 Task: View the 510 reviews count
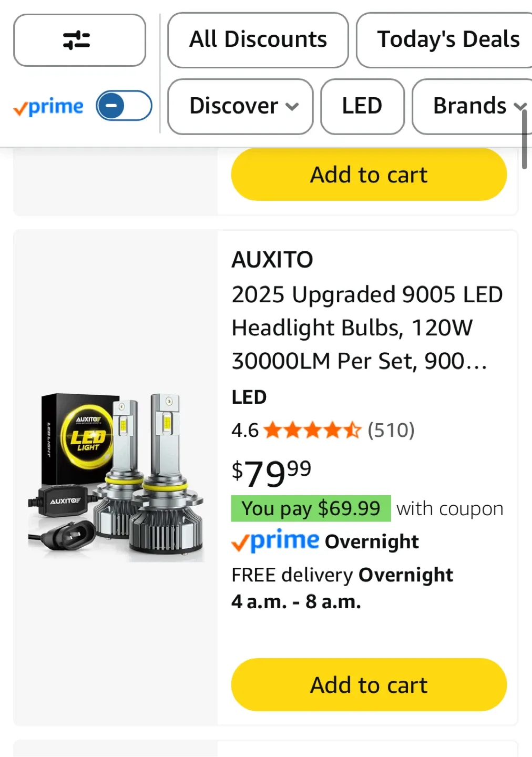tap(391, 430)
